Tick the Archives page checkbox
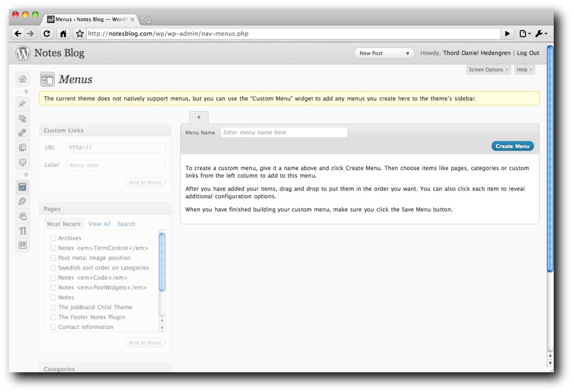 53,238
